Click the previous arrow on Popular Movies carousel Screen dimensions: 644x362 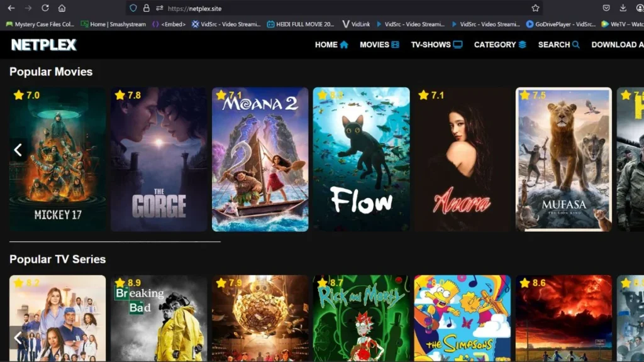[18, 150]
